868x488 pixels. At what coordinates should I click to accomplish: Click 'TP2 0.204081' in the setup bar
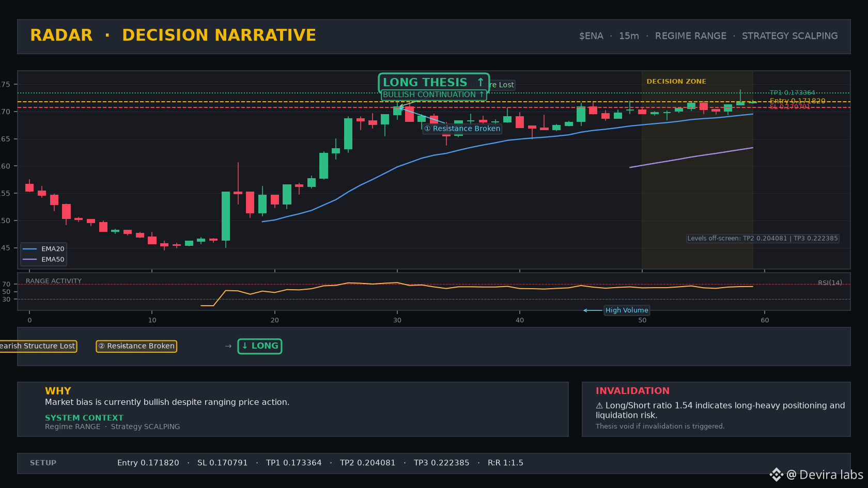[x=368, y=463]
